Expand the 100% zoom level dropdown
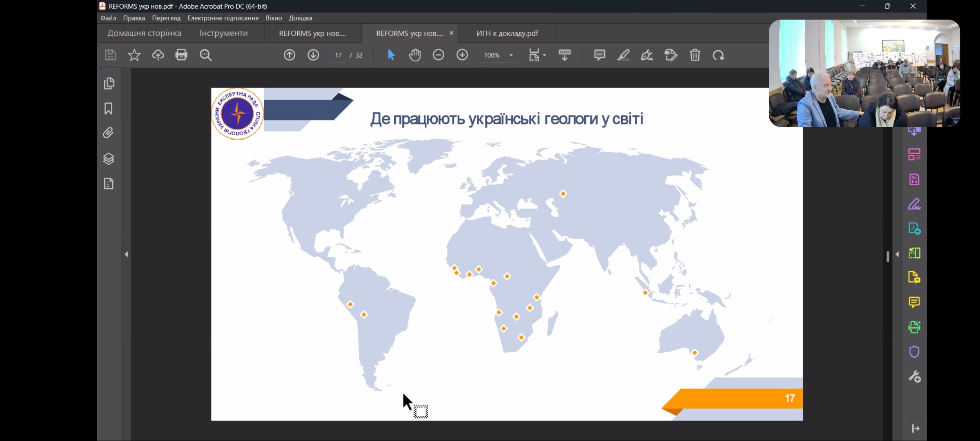980x441 pixels. coord(511,55)
